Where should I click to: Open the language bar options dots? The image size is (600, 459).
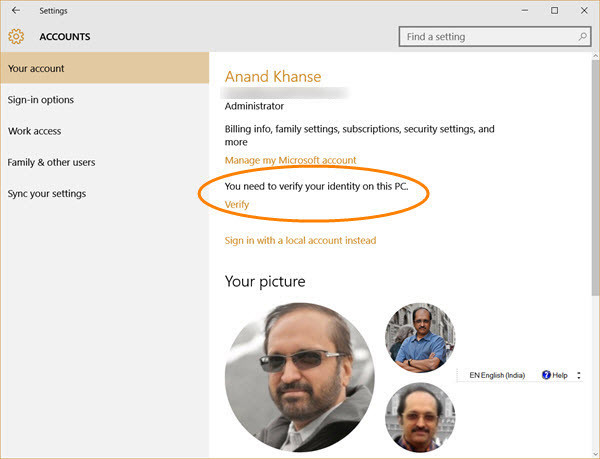coord(579,375)
